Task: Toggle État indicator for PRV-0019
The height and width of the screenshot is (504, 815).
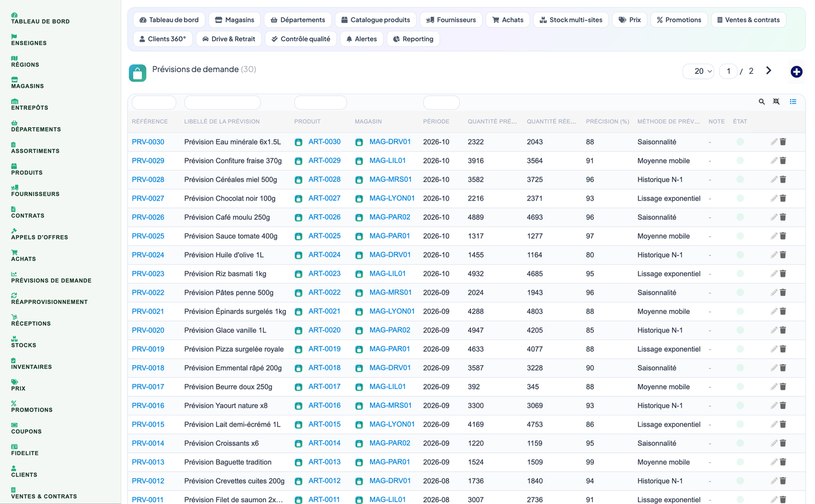Action: (x=740, y=349)
